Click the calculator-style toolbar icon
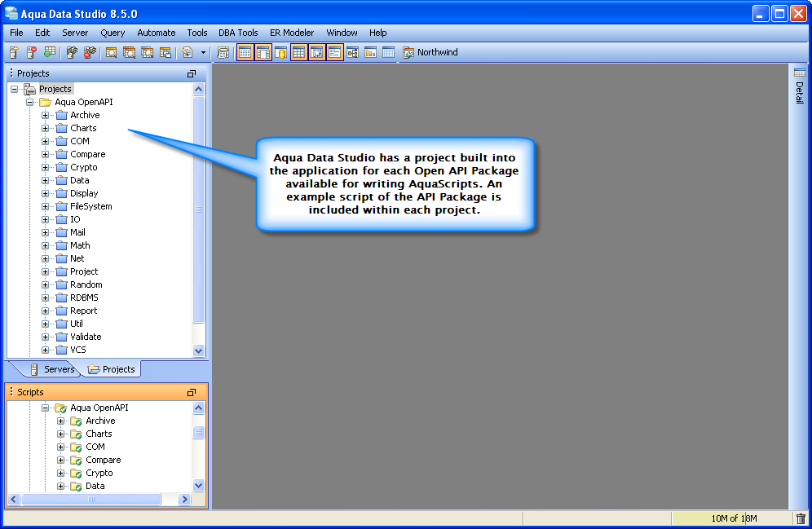Screen dimensions: 812x529 (223, 52)
